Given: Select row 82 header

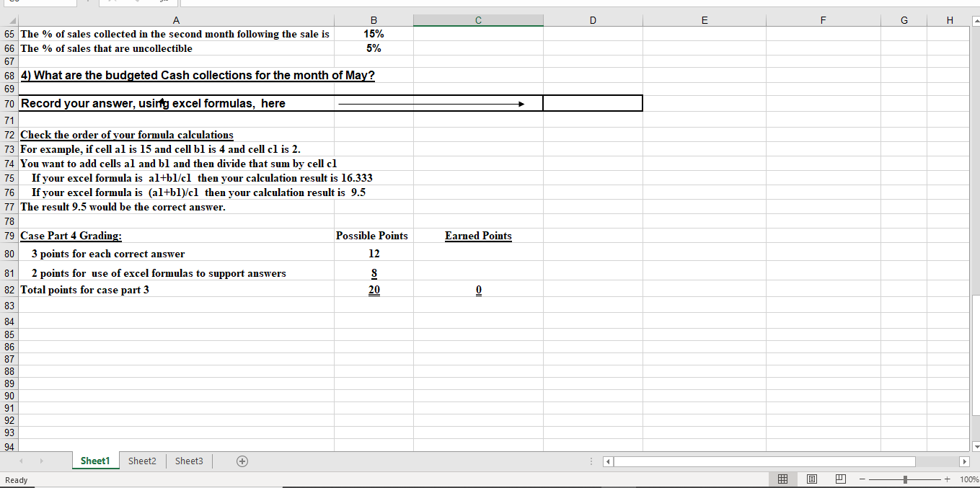Looking at the screenshot, I should coord(10,290).
